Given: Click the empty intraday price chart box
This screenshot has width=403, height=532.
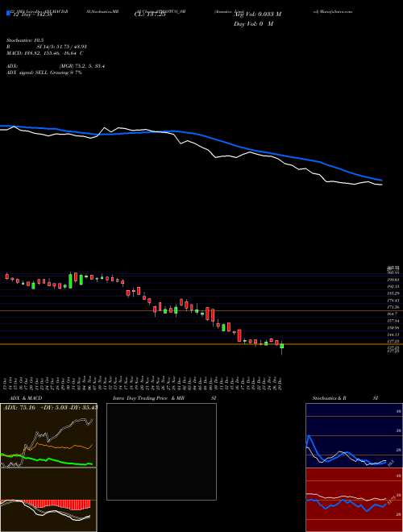Looking at the screenshot, I should tap(161, 451).
